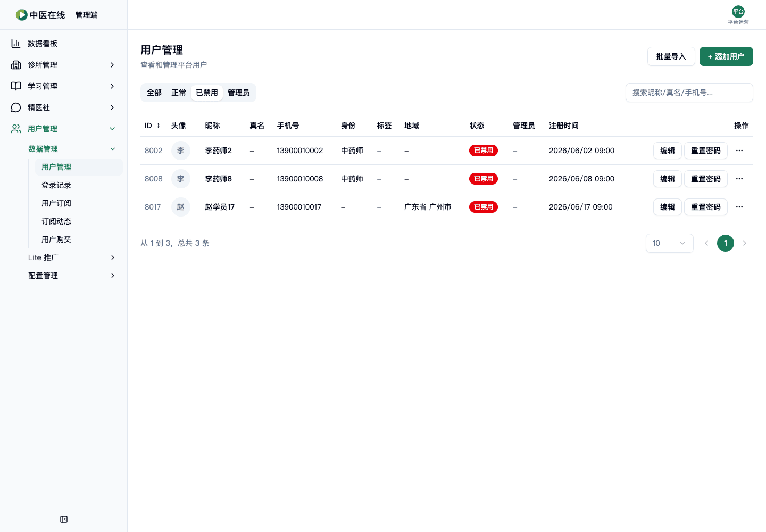
Task: Select the 已禁用 filter tab
Action: click(207, 93)
